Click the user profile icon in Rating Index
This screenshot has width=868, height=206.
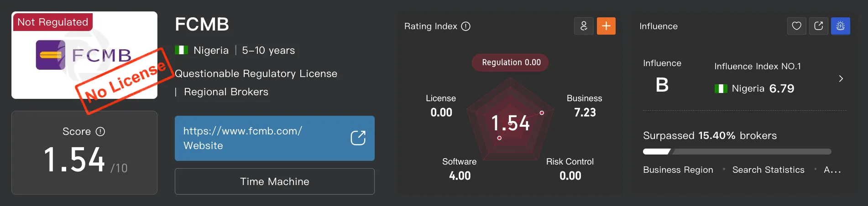[x=584, y=26]
